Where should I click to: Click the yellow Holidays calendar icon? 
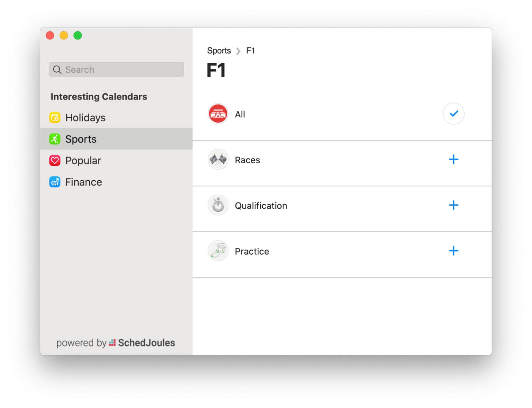[55, 118]
